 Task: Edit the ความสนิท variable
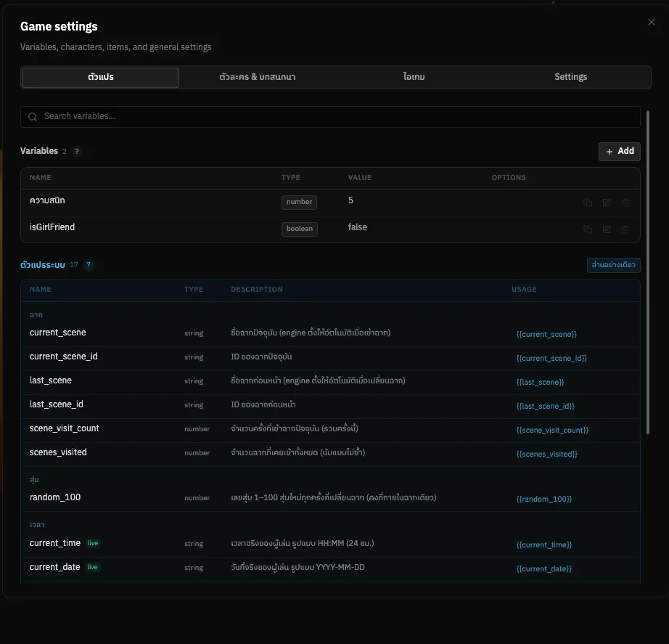point(607,203)
